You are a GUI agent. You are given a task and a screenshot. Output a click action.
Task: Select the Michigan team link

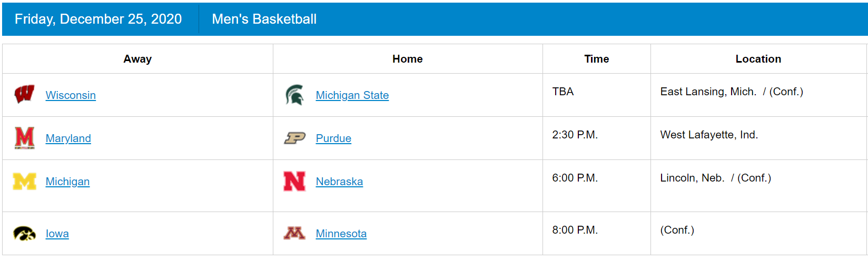[67, 182]
